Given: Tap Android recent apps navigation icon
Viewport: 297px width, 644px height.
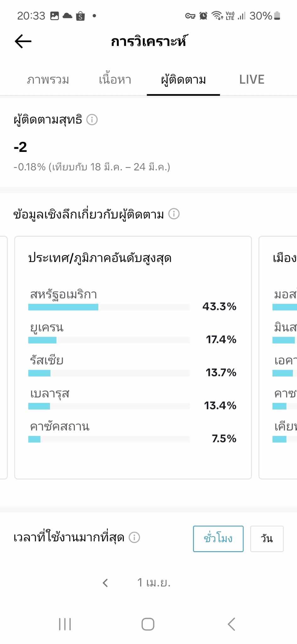Looking at the screenshot, I should click(65, 624).
